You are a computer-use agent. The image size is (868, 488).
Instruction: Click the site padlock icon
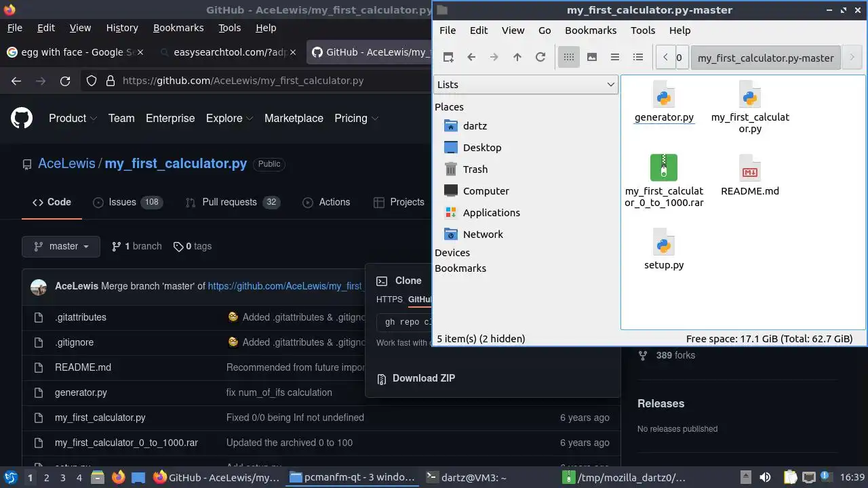(111, 81)
